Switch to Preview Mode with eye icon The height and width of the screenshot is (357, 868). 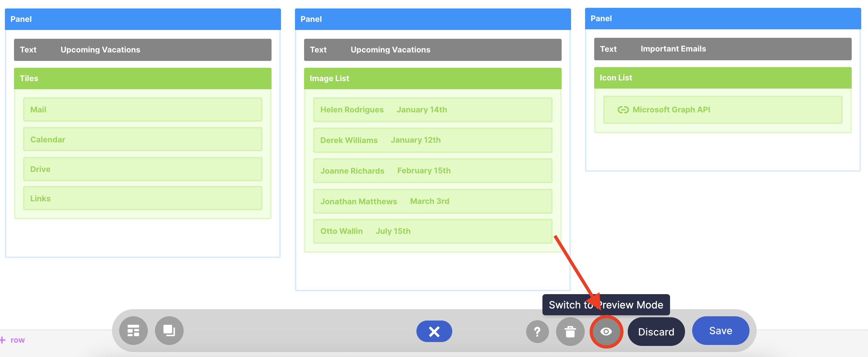pos(606,332)
